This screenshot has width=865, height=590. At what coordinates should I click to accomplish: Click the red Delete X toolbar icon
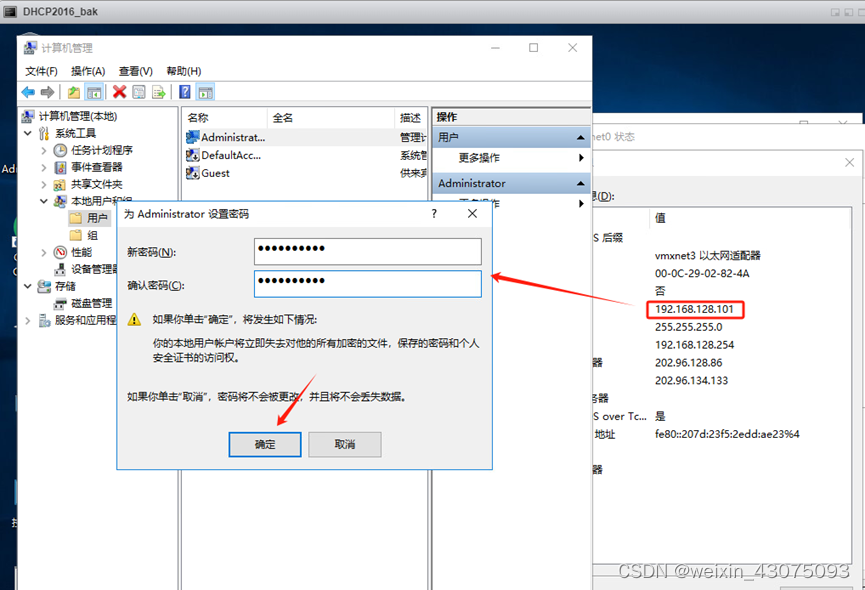coord(119,92)
